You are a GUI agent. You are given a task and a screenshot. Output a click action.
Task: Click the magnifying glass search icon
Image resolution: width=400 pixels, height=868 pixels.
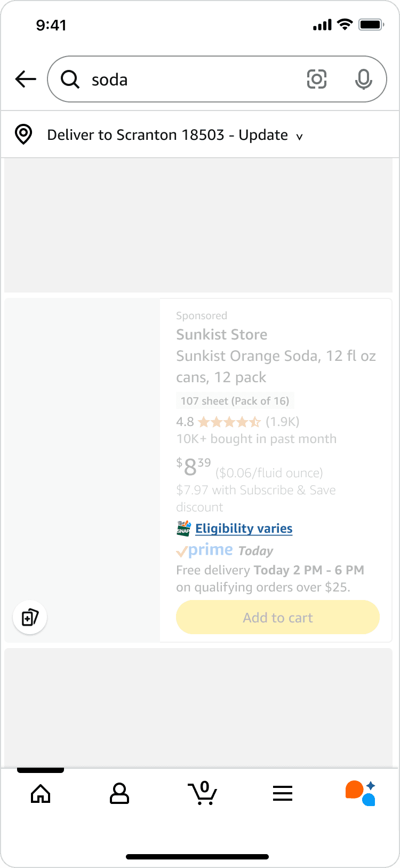click(70, 80)
